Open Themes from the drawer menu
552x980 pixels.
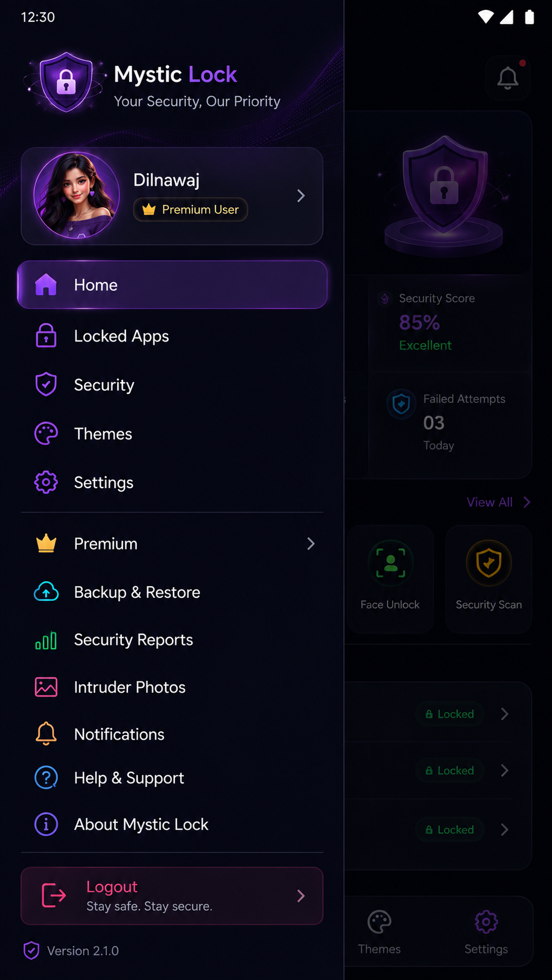pyautogui.click(x=172, y=434)
